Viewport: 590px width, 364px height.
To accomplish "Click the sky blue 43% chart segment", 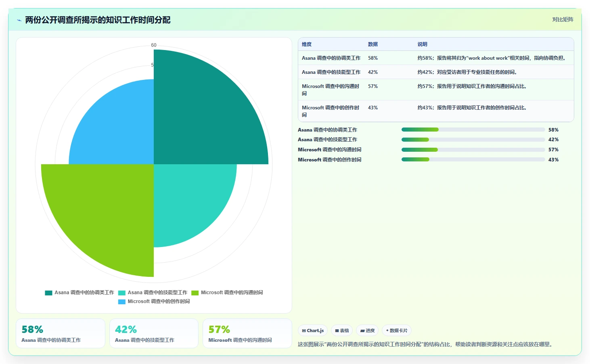I will coord(119,129).
